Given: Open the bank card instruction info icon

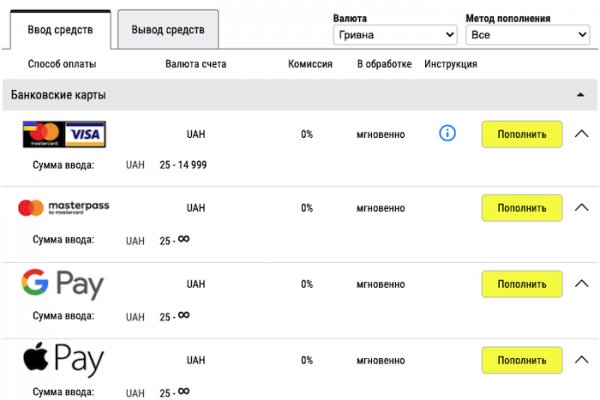Looking at the screenshot, I should (x=447, y=133).
